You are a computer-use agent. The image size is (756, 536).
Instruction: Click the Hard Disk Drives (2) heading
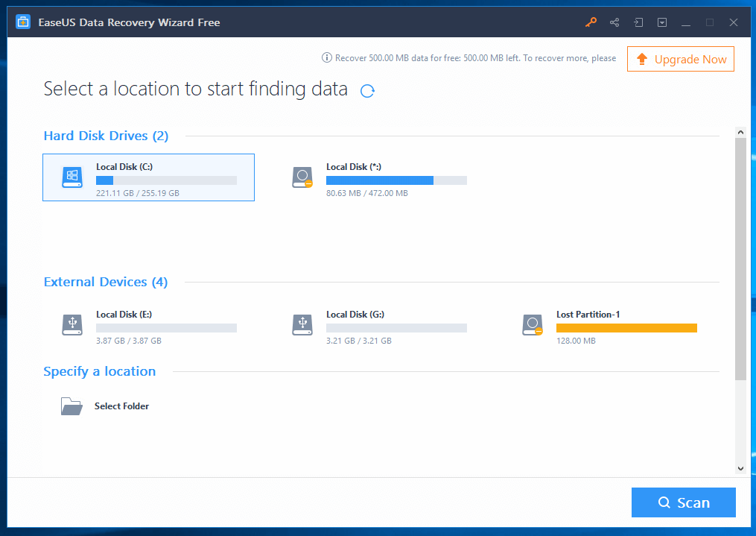106,136
